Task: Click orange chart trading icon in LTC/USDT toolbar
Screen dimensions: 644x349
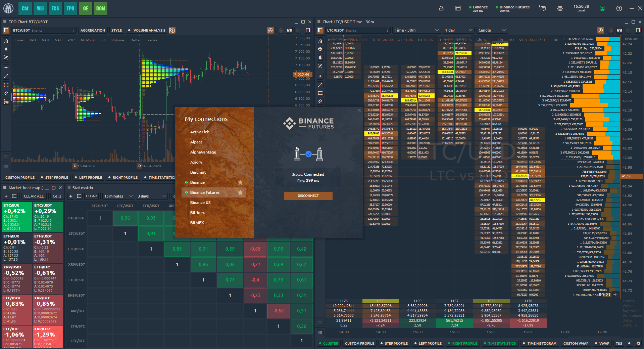Action: (x=601, y=30)
